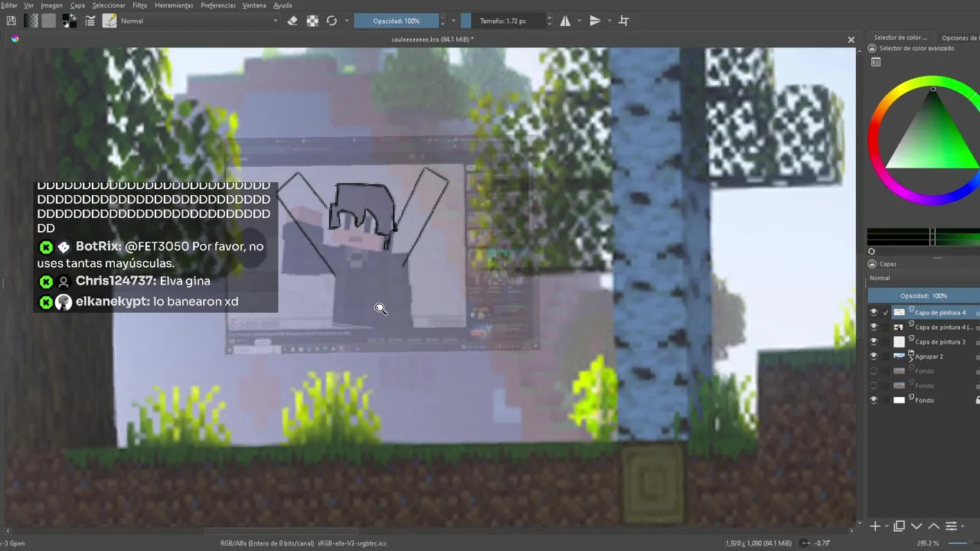Screen dimensions: 980x551
Task: Toggle vertical mirror tool icon
Action: pyautogui.click(x=595, y=21)
